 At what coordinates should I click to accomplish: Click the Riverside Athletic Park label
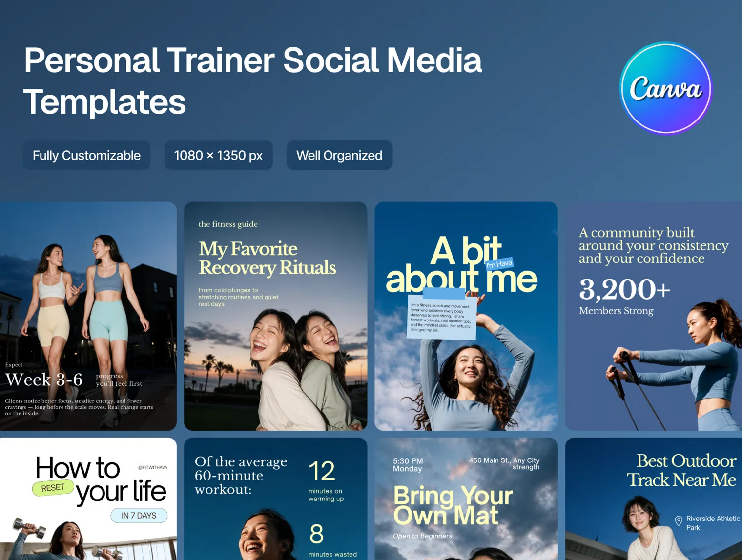(713, 523)
